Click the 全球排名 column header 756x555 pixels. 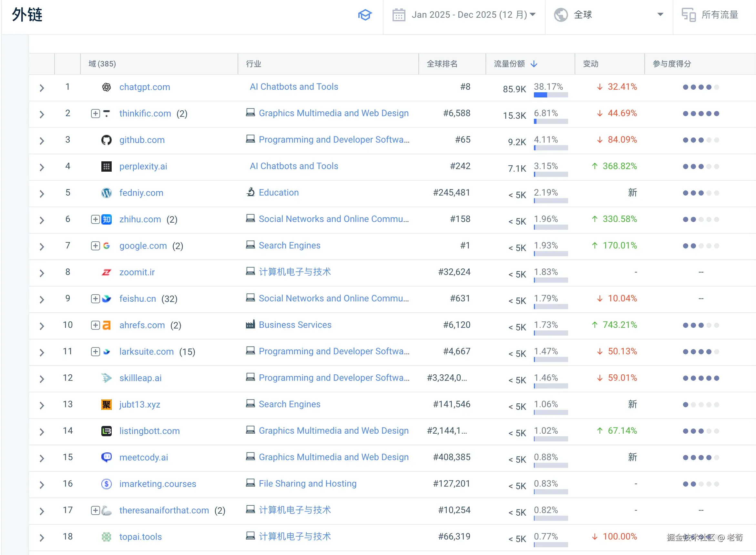[x=442, y=64]
